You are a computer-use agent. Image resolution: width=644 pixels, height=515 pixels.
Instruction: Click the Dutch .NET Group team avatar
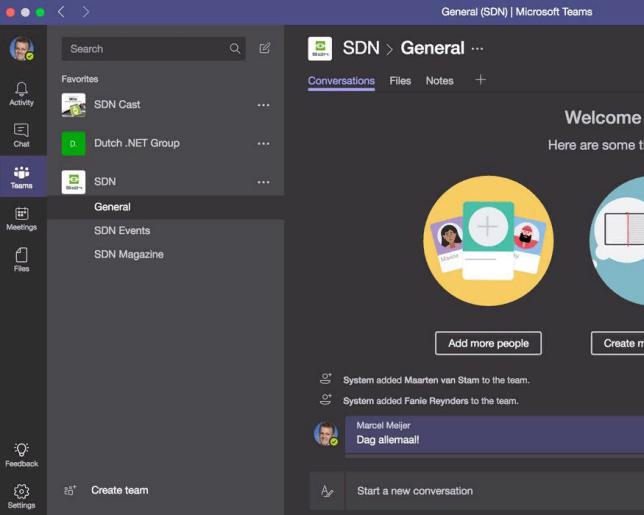[74, 143]
